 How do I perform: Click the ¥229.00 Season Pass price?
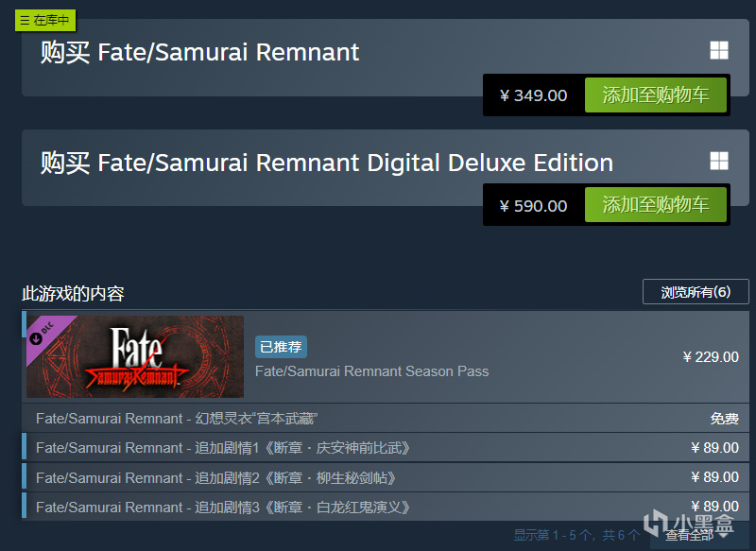click(x=711, y=356)
